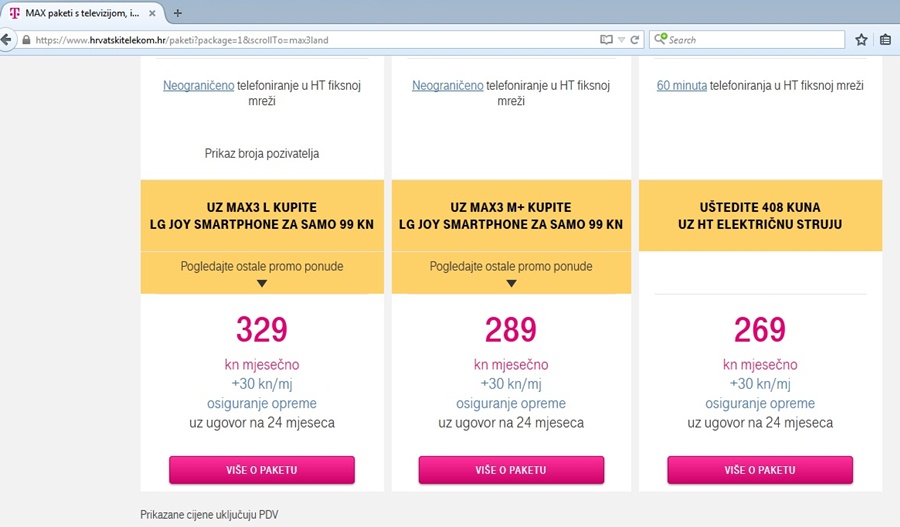
Task: Click Više o paketu for 289 kn package
Action: tap(511, 470)
